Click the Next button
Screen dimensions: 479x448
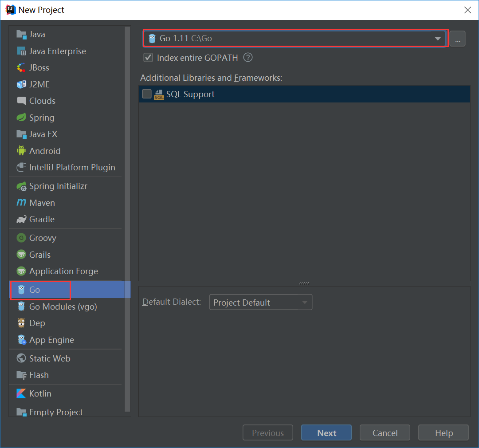326,432
